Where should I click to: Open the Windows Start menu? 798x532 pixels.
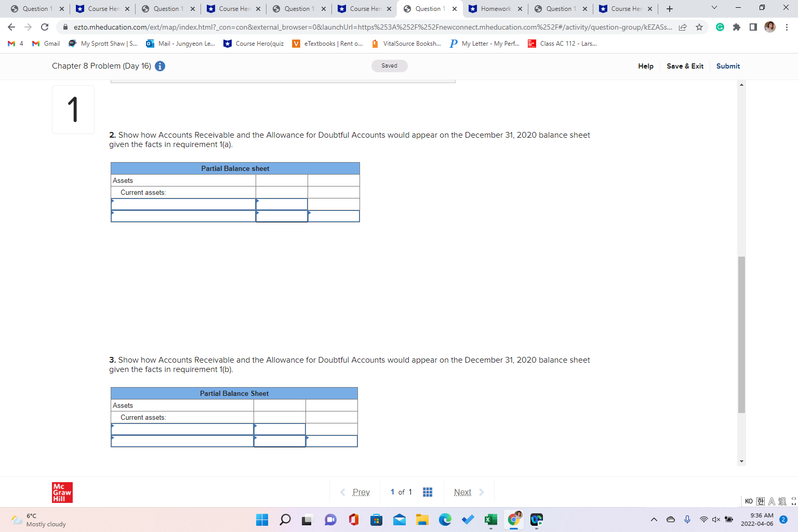coord(262,520)
